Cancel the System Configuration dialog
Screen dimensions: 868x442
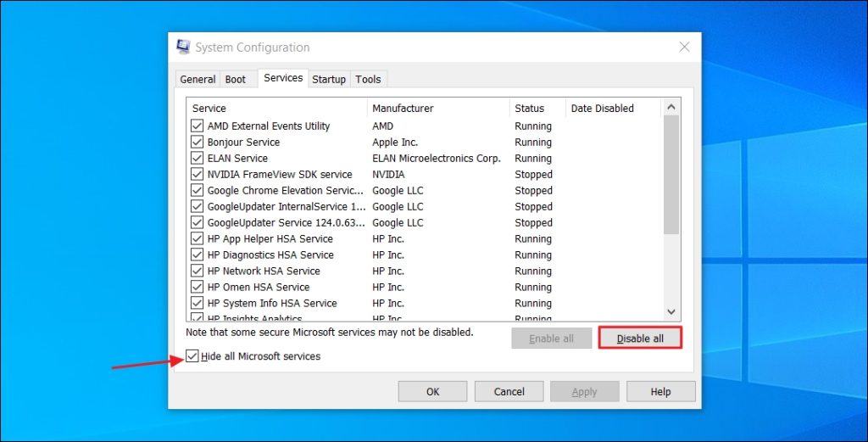[509, 392]
